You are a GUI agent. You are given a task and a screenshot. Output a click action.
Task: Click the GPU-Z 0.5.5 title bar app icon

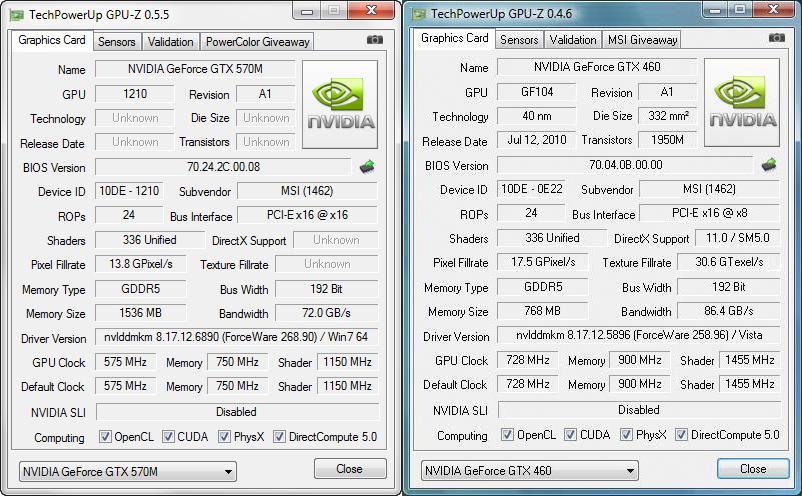click(x=14, y=14)
